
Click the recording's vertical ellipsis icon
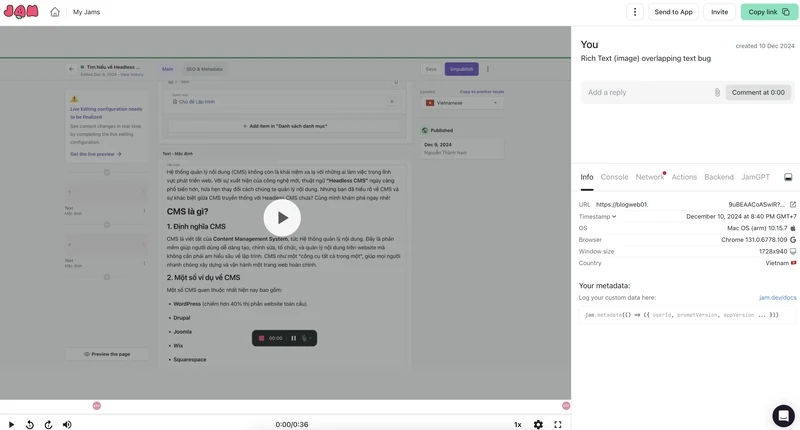488,69
